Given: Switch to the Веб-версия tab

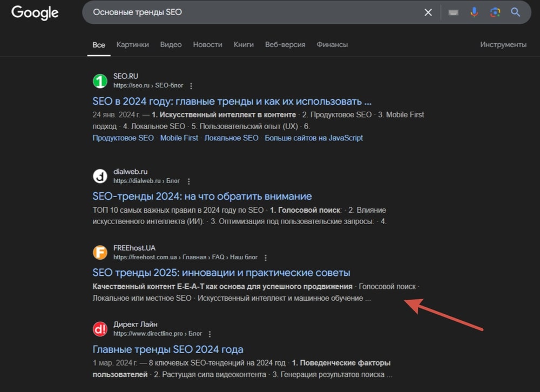Looking at the screenshot, I should (x=285, y=44).
